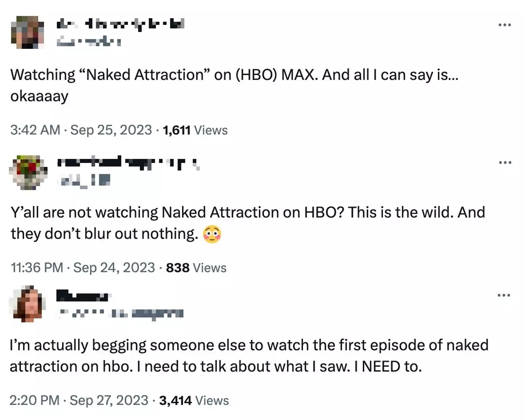The width and height of the screenshot is (525, 420).
Task: Click the blurred display name on the second tweet
Action: pyautogui.click(x=128, y=162)
